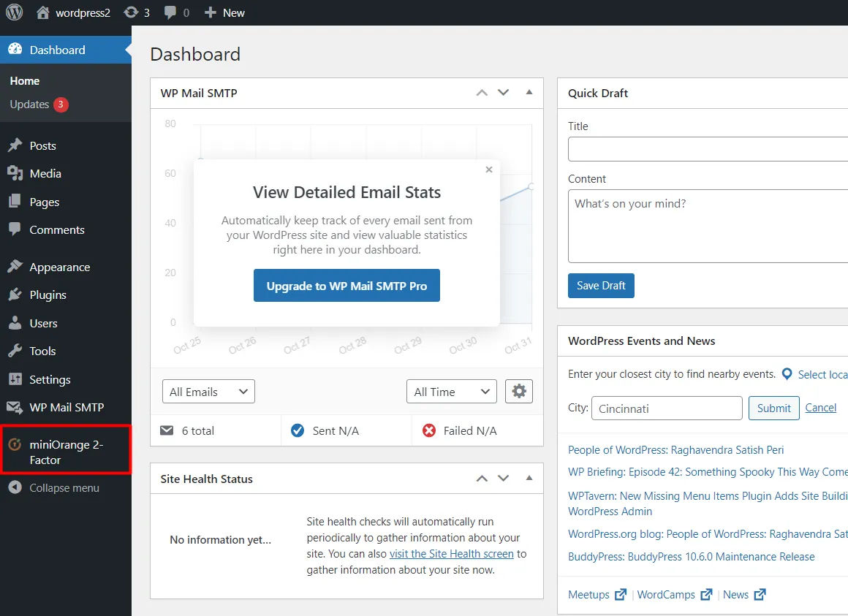Image resolution: width=848 pixels, height=616 pixels.
Task: Move Site Health Status widget down
Action: tap(504, 479)
